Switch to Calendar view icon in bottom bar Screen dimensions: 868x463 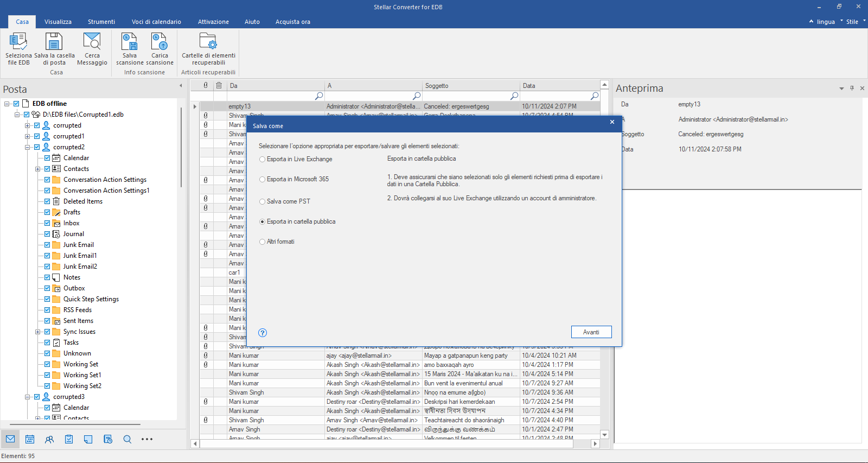pos(30,439)
